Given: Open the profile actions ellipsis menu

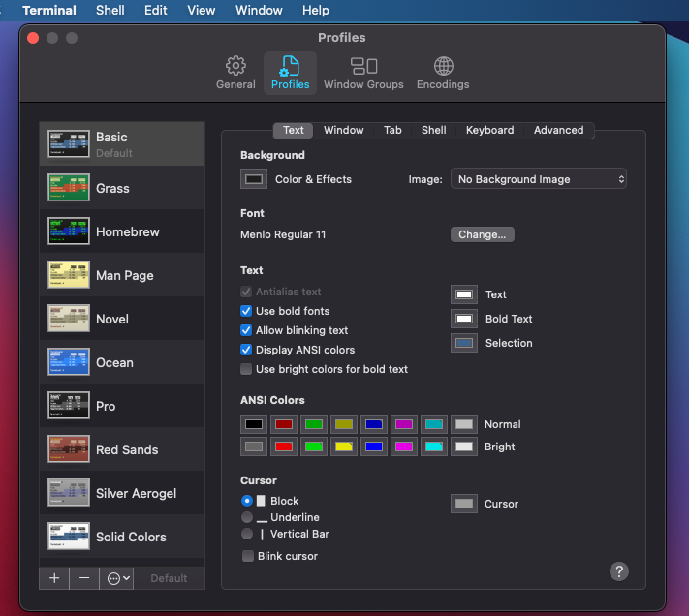Looking at the screenshot, I should [x=118, y=578].
